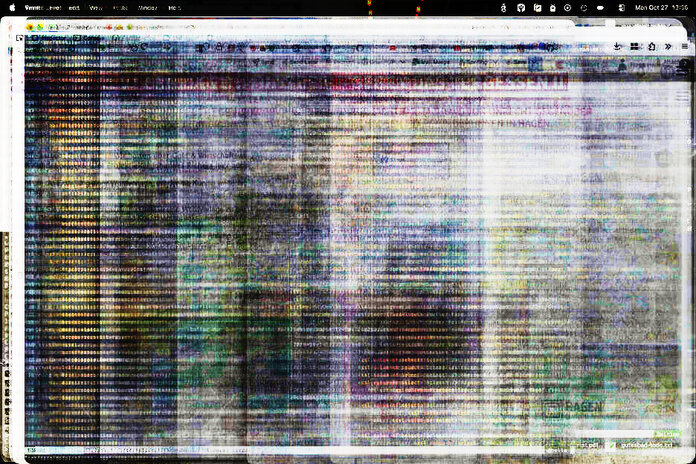This screenshot has height=464, width=696.
Task: Open the Apple menu
Action: (13, 7)
